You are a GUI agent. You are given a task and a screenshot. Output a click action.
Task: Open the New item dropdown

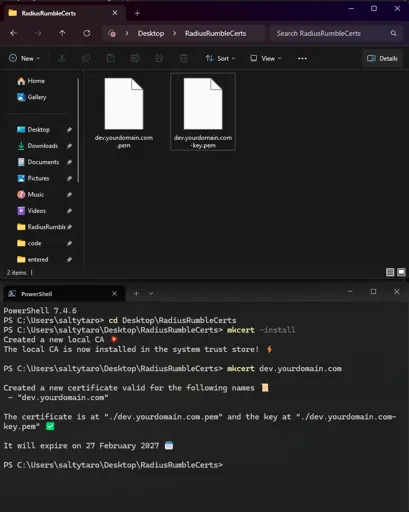coord(24,58)
